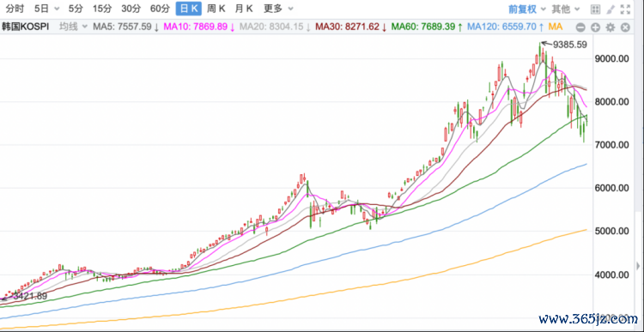Select the 日K daily candlestick tab
This screenshot has width=644, height=332.
[x=189, y=9]
